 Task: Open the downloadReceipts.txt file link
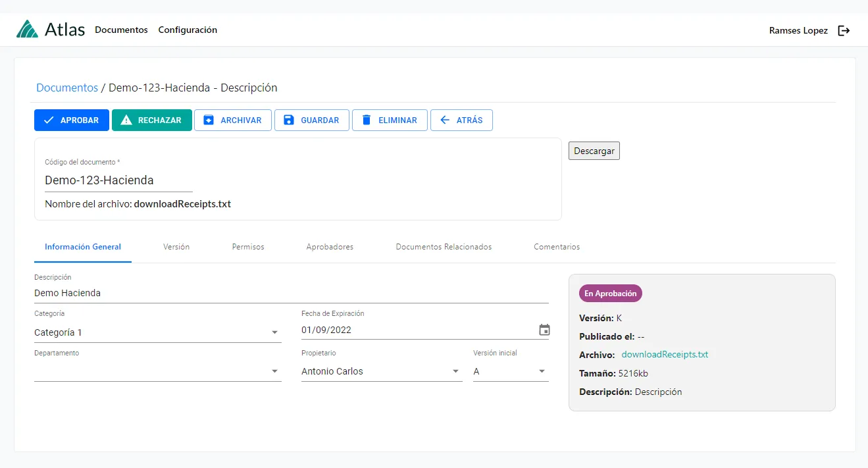tap(665, 354)
